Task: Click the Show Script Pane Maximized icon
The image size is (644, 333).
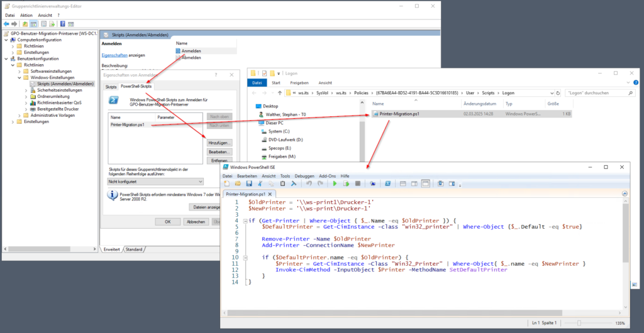Action: pos(426,183)
